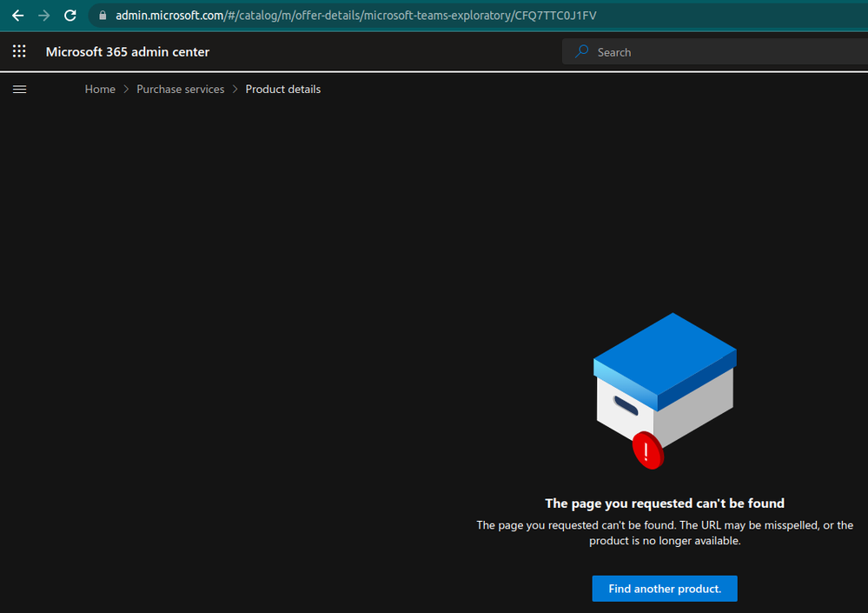Click the search magnifier icon in the Search bar
The height and width of the screenshot is (613, 868).
pyautogui.click(x=584, y=51)
